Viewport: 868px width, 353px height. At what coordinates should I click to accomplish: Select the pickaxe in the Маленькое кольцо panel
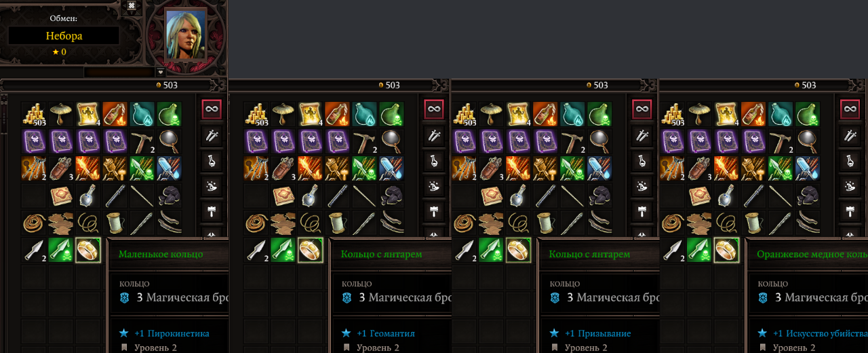[142, 141]
